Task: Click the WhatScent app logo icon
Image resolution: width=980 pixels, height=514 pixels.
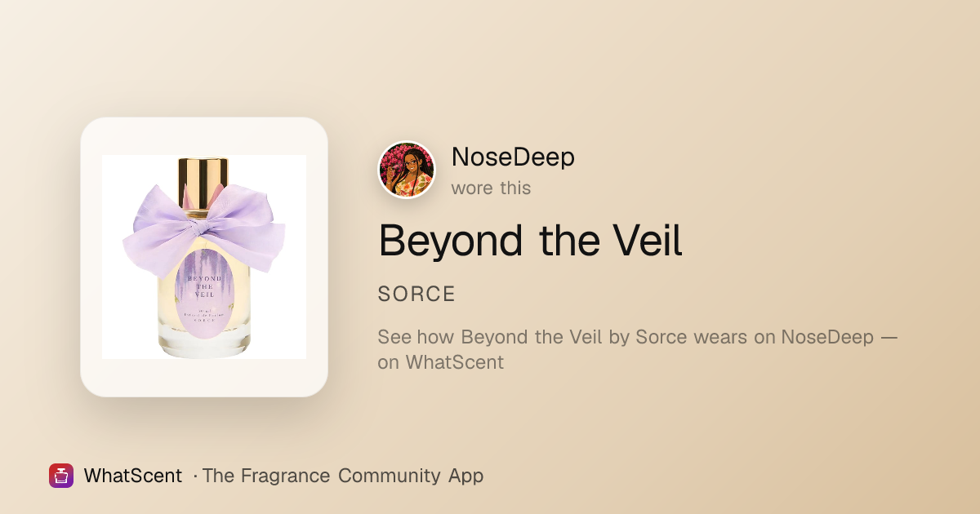Action: pyautogui.click(x=61, y=476)
